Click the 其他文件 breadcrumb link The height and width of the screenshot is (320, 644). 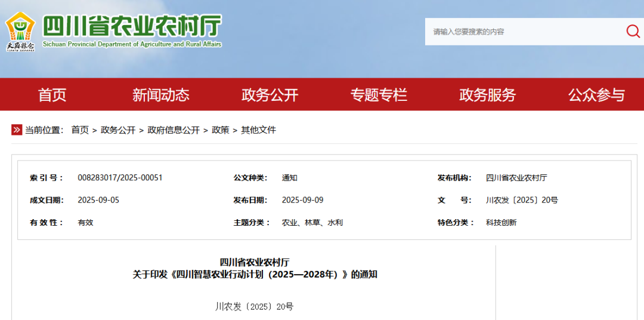pyautogui.click(x=258, y=130)
